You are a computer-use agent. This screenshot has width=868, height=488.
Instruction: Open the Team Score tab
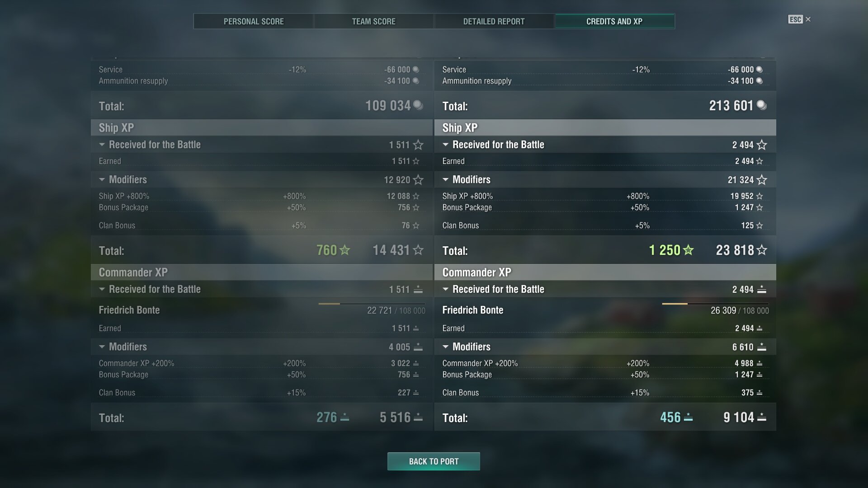point(374,21)
